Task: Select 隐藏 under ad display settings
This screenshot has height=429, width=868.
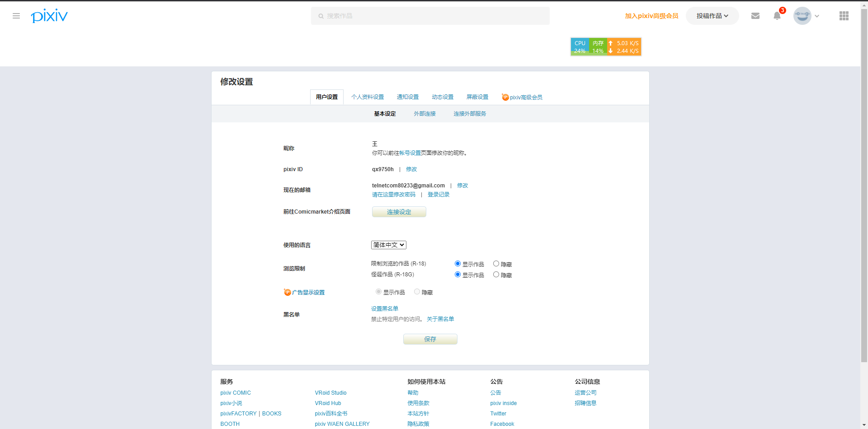Action: [x=417, y=292]
